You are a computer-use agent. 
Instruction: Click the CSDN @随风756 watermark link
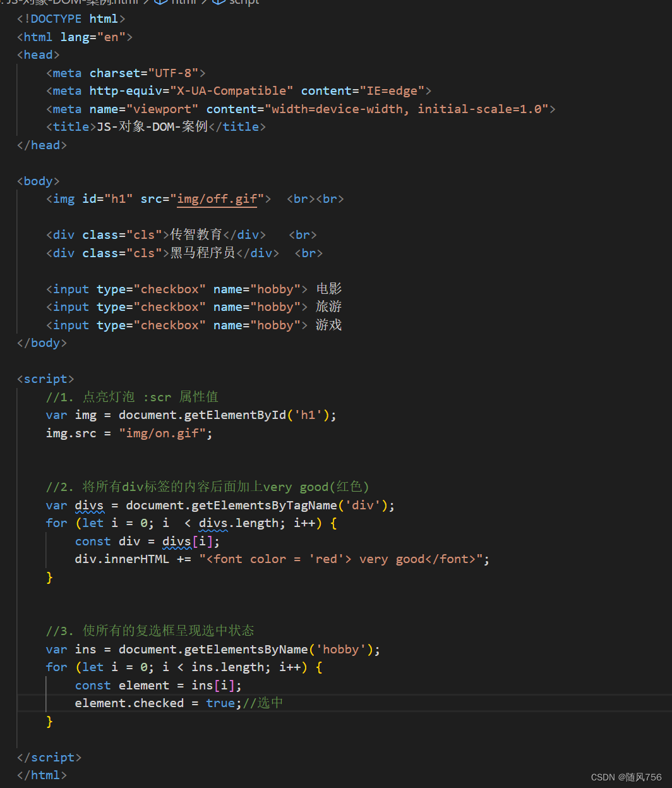click(x=627, y=777)
